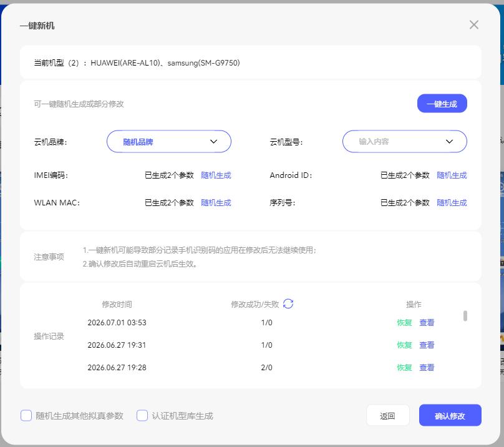504x447 pixels.
Task: Click IMEI编码 已生成2个参数 text
Action: (169, 175)
